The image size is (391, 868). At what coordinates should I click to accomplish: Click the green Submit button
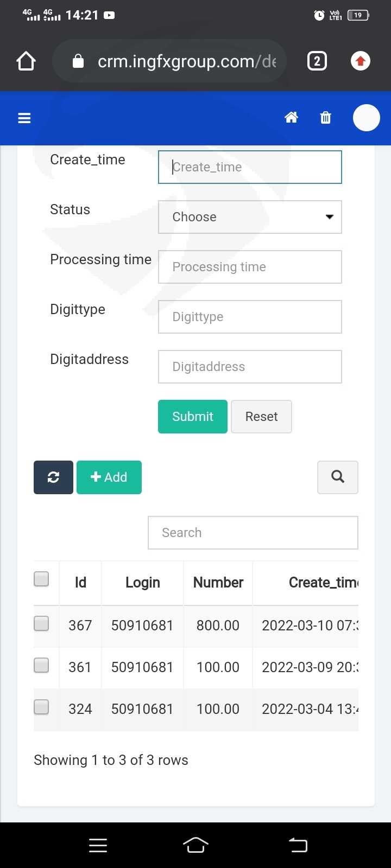193,417
